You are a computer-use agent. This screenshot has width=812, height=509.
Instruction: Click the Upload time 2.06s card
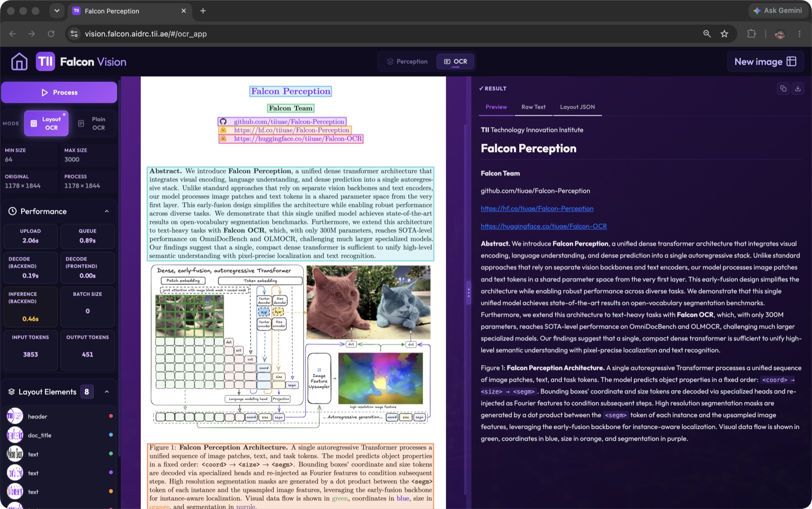(x=30, y=236)
